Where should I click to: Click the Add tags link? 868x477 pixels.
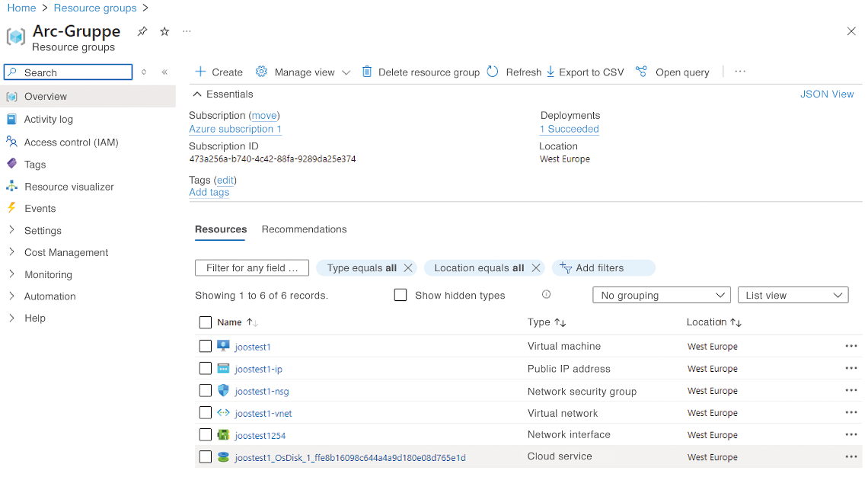(209, 192)
